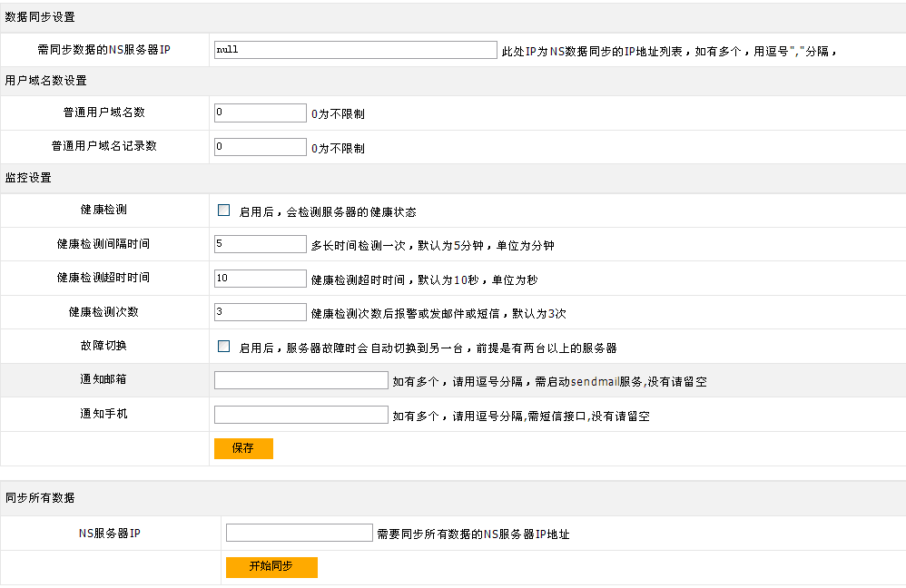Click the NS服务器IP field under 同步所有数据
The width and height of the screenshot is (906, 588).
(300, 534)
